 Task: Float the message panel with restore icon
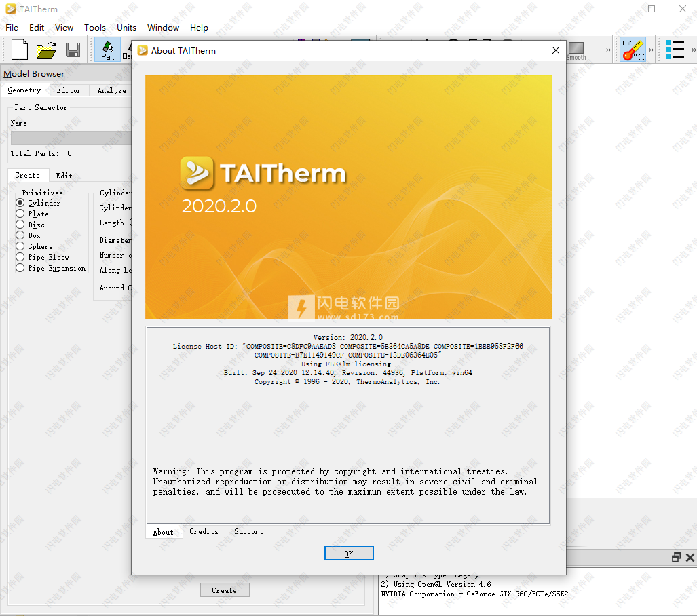tap(676, 558)
